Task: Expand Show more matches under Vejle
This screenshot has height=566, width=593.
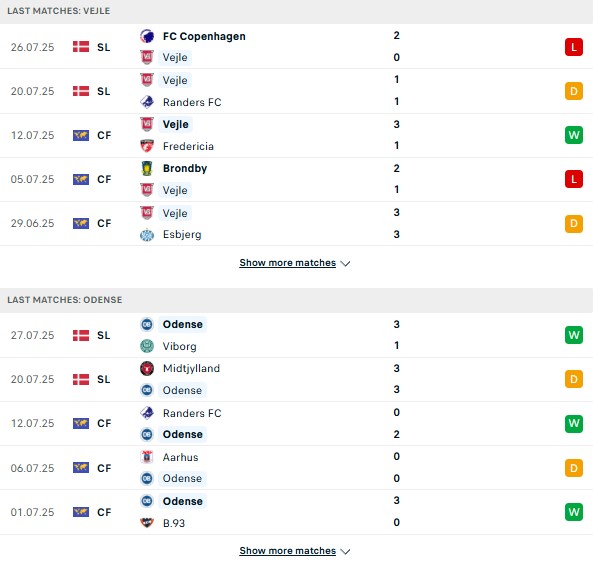Action: 287,263
